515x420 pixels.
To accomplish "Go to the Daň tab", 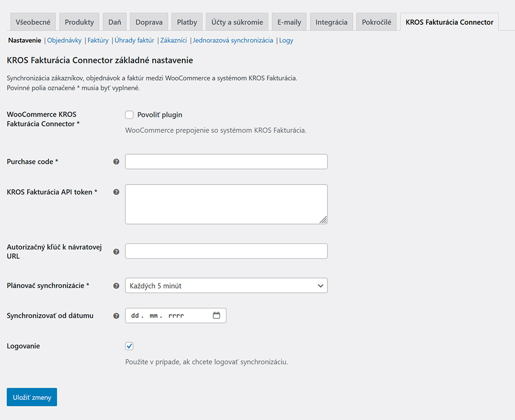I will pos(115,22).
